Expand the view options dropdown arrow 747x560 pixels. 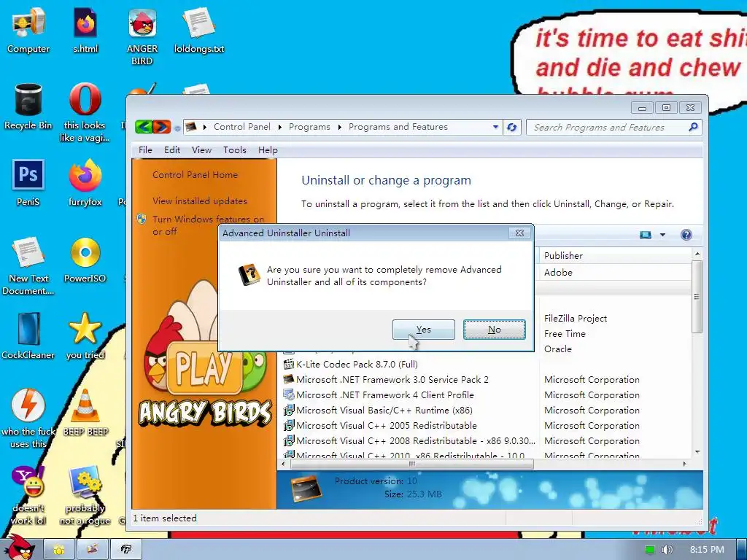coord(662,235)
